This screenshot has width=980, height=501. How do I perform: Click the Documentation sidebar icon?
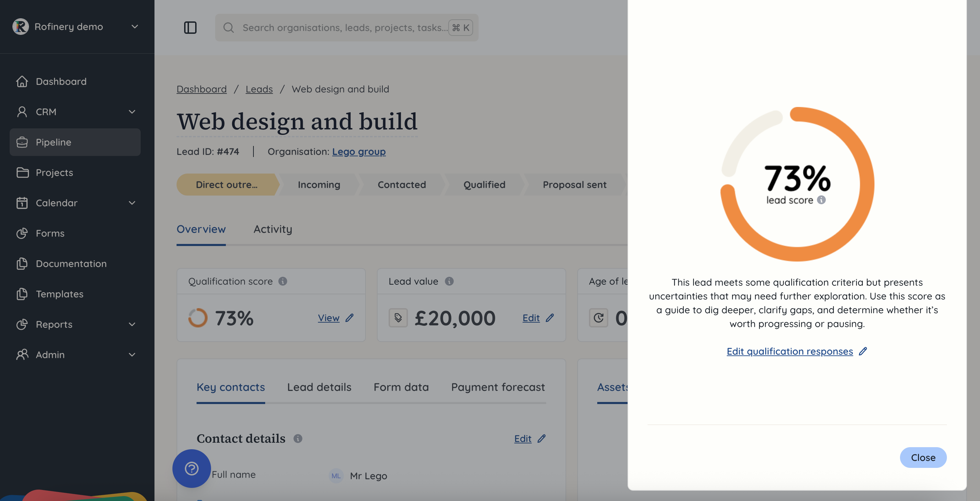pos(22,264)
